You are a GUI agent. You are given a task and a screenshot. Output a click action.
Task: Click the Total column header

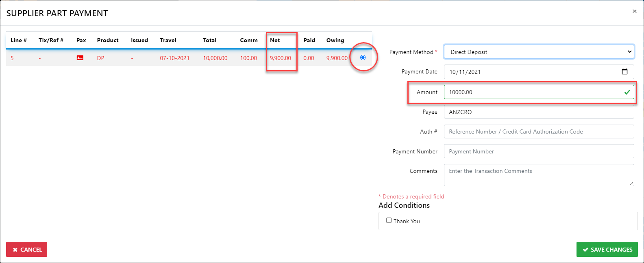(210, 40)
